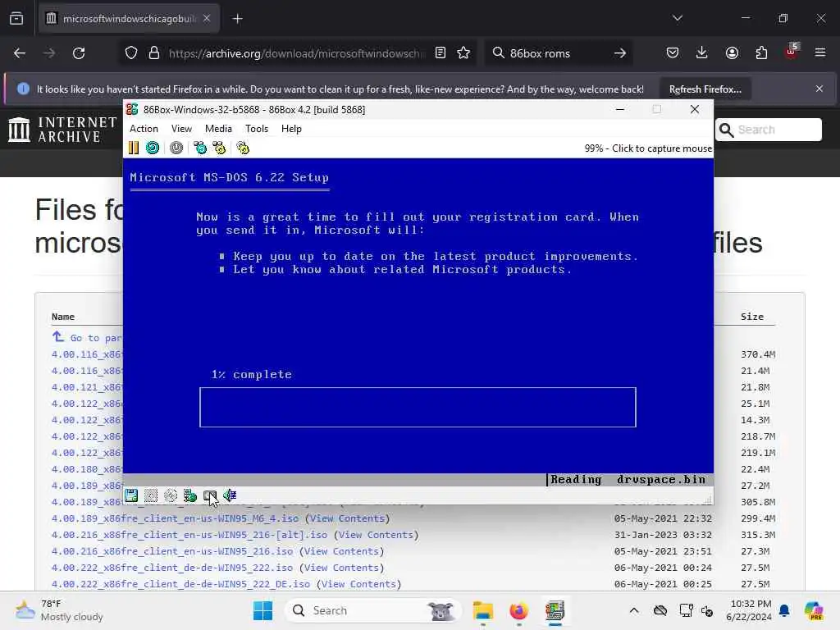840x630 pixels.
Task: Click the '370.4M' size value
Action: tap(758, 354)
